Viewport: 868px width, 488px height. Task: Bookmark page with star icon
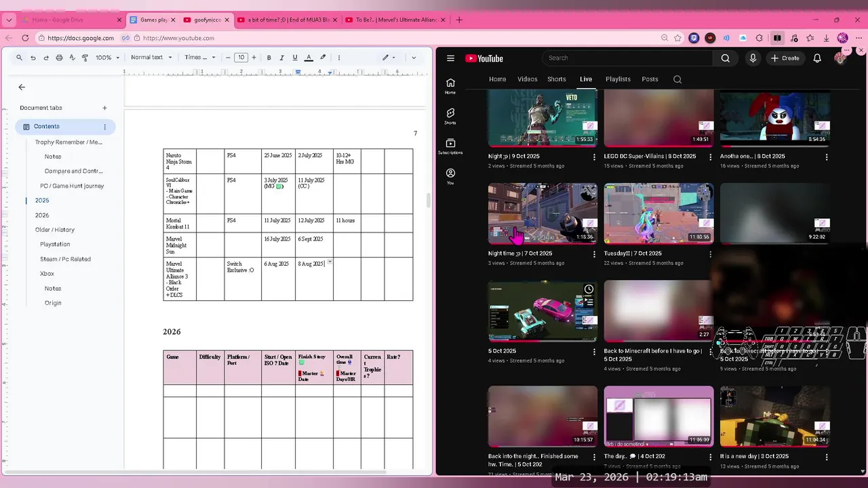pyautogui.click(x=677, y=38)
